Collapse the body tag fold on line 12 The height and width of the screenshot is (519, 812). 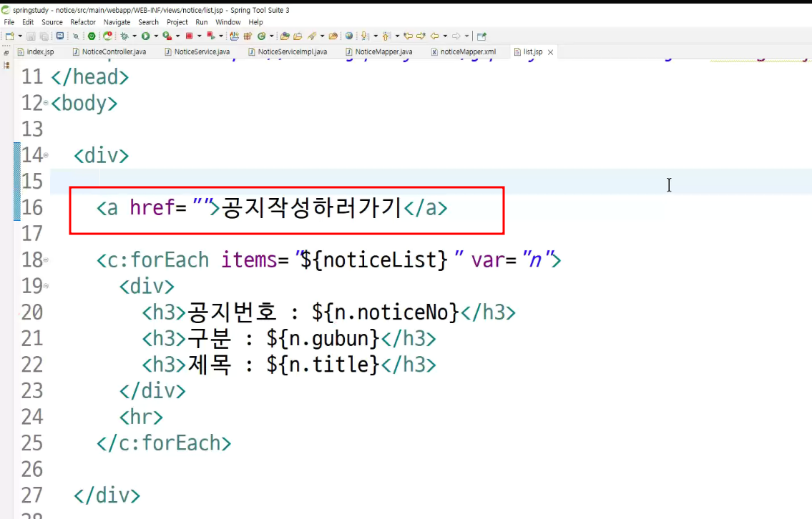pyautogui.click(x=46, y=102)
